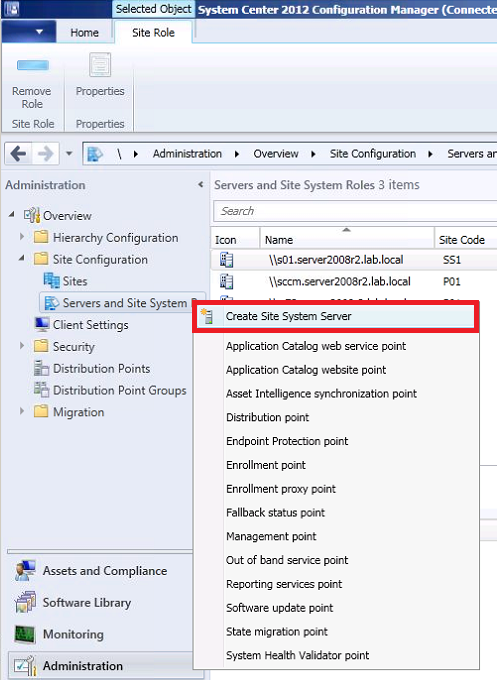Choose Create Site System Server
The width and height of the screenshot is (497, 680).
pos(336,316)
